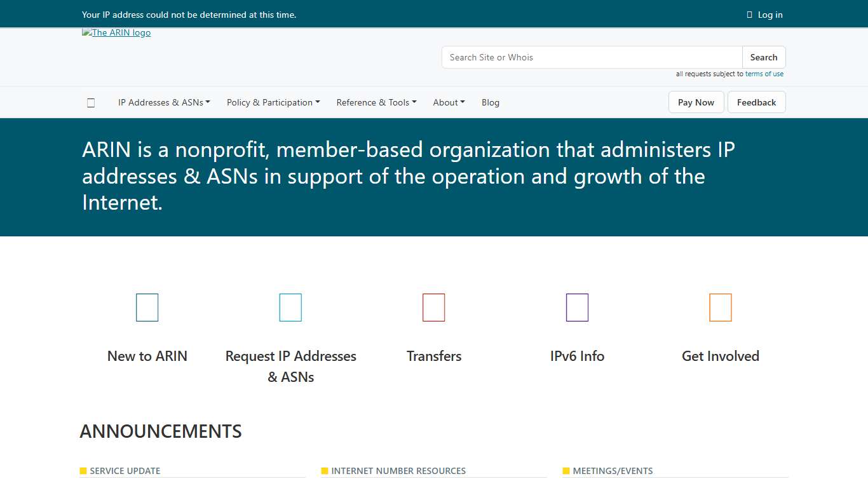The height and width of the screenshot is (488, 868).
Task: Click the Feedback button
Action: [x=756, y=102]
